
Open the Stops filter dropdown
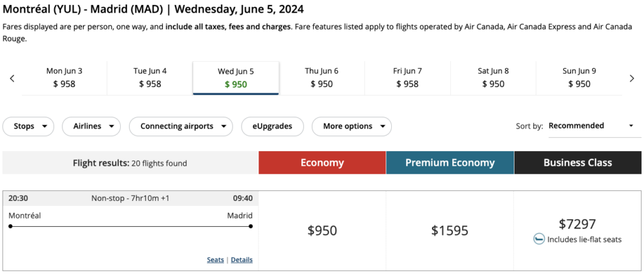28,126
